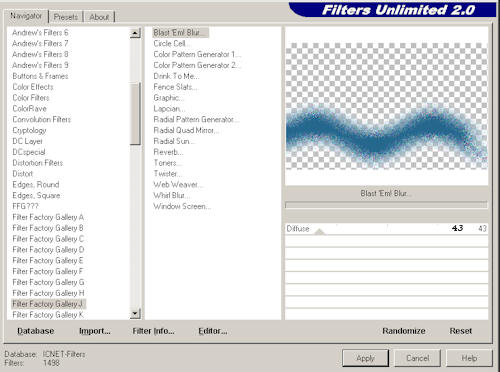Select Color Filters category
This screenshot has width=500, height=372.
point(31,98)
